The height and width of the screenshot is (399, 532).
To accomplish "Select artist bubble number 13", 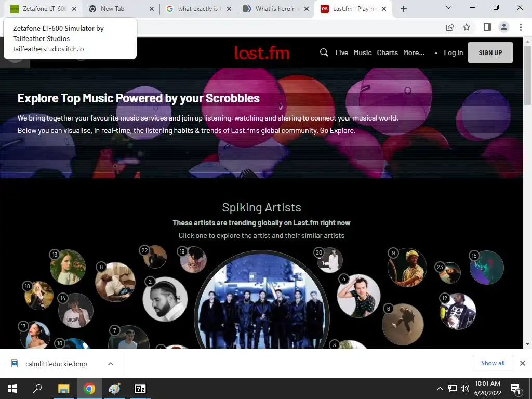I will tap(68, 267).
